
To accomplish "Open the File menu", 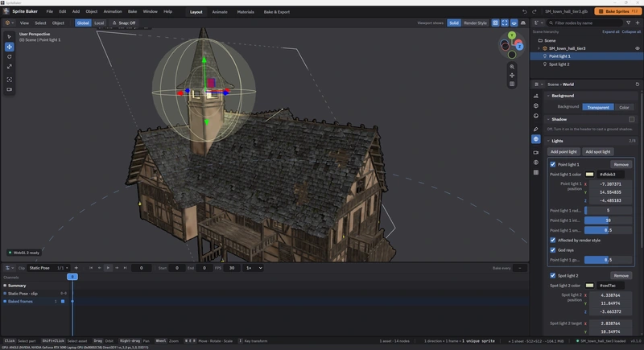I will tap(50, 11).
